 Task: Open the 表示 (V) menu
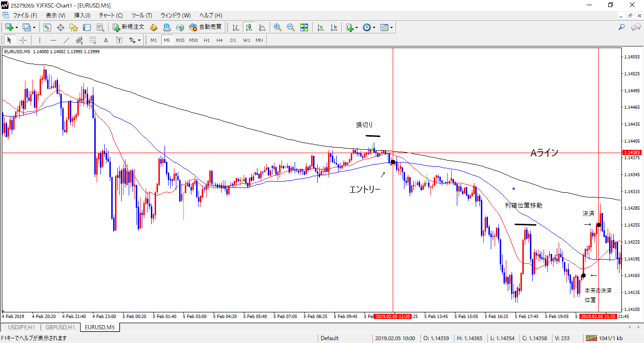56,15
